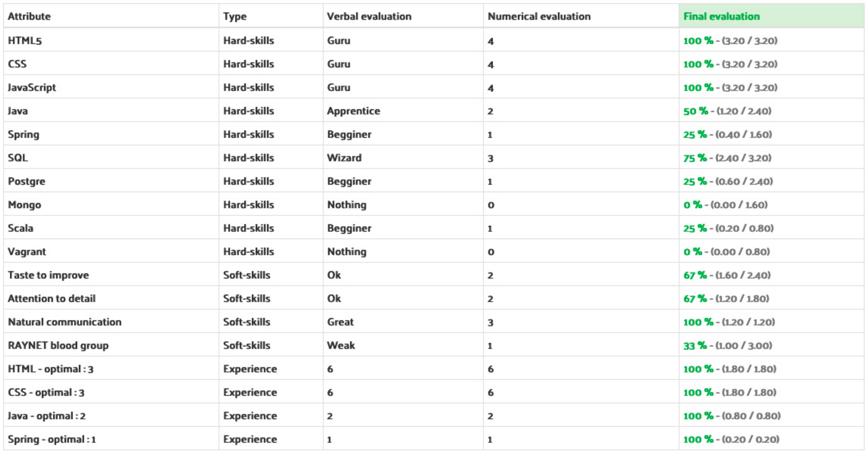Click the Apprentice verbal evaluation for Java
Viewport: 868px width, 454px height.
353,111
